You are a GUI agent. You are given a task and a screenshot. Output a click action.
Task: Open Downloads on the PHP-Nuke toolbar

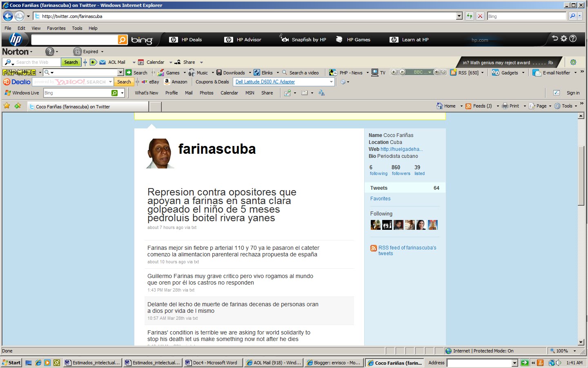(231, 73)
